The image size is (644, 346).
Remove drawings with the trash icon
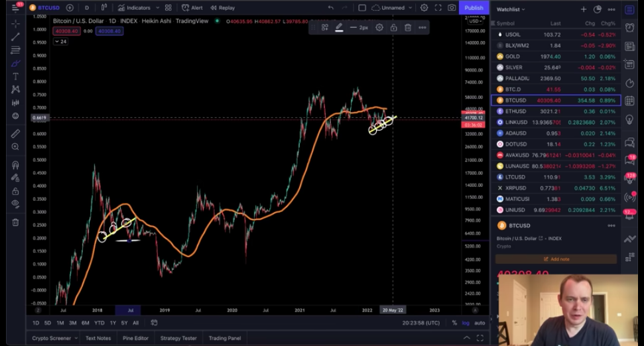coord(16,223)
